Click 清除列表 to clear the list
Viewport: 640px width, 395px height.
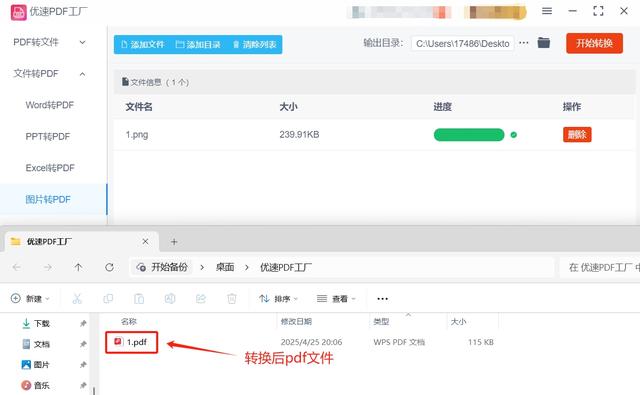pos(254,44)
